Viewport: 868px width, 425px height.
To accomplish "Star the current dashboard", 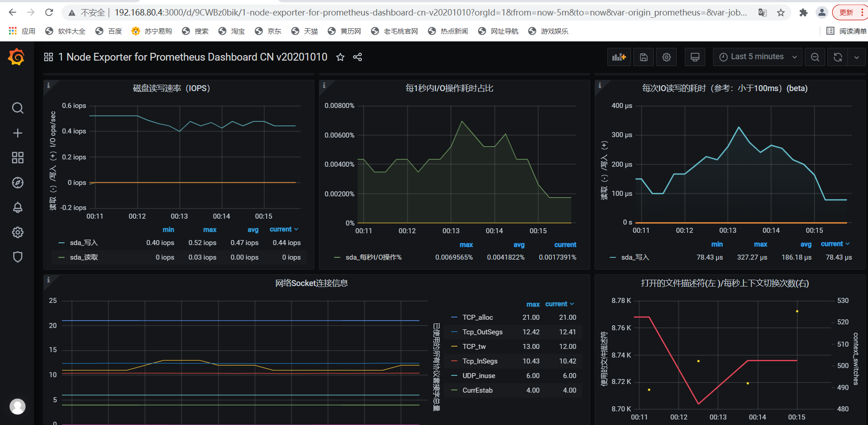I will point(340,57).
